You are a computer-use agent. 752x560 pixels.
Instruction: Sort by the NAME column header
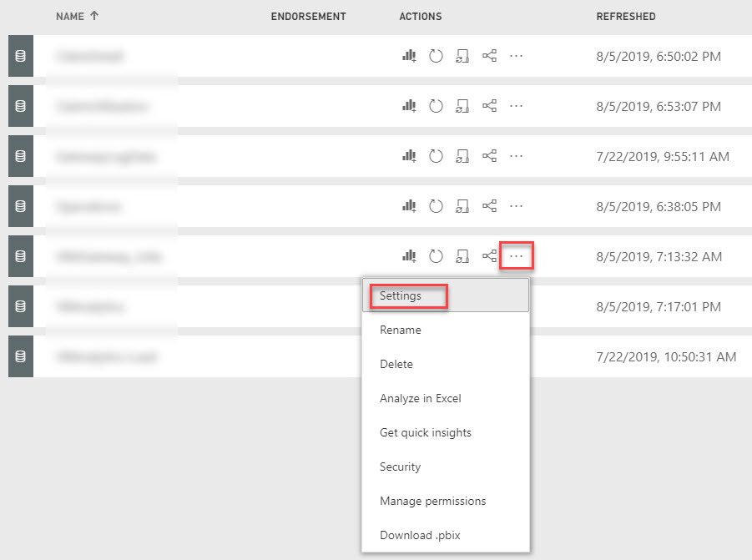[x=70, y=17]
